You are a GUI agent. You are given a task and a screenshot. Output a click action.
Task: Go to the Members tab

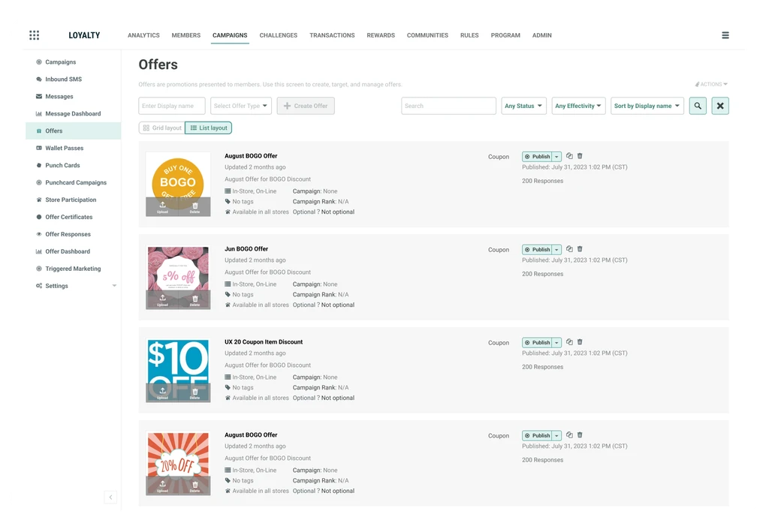(186, 35)
